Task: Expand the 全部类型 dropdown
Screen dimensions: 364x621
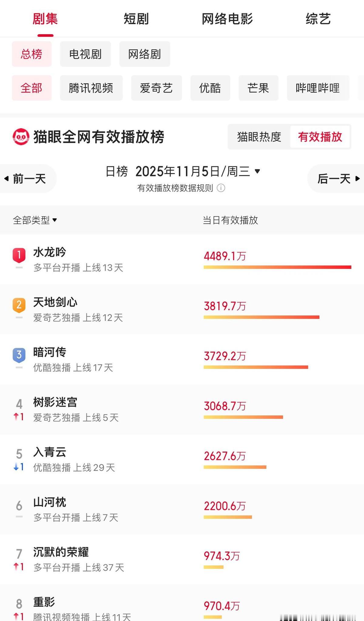Action: coord(35,220)
